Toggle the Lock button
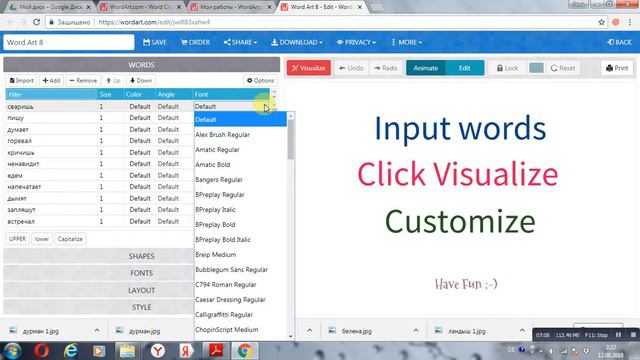Viewport: 640px width, 360px height. click(x=507, y=68)
